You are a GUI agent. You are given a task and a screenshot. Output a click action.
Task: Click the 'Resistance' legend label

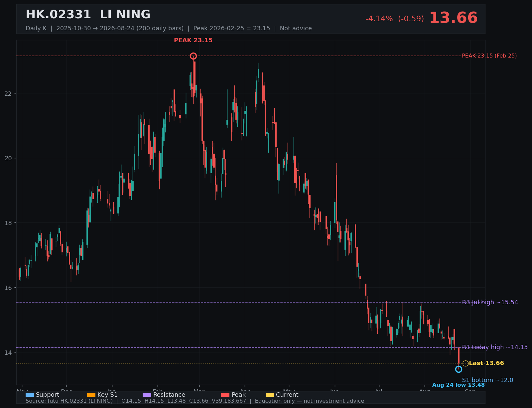click(169, 395)
